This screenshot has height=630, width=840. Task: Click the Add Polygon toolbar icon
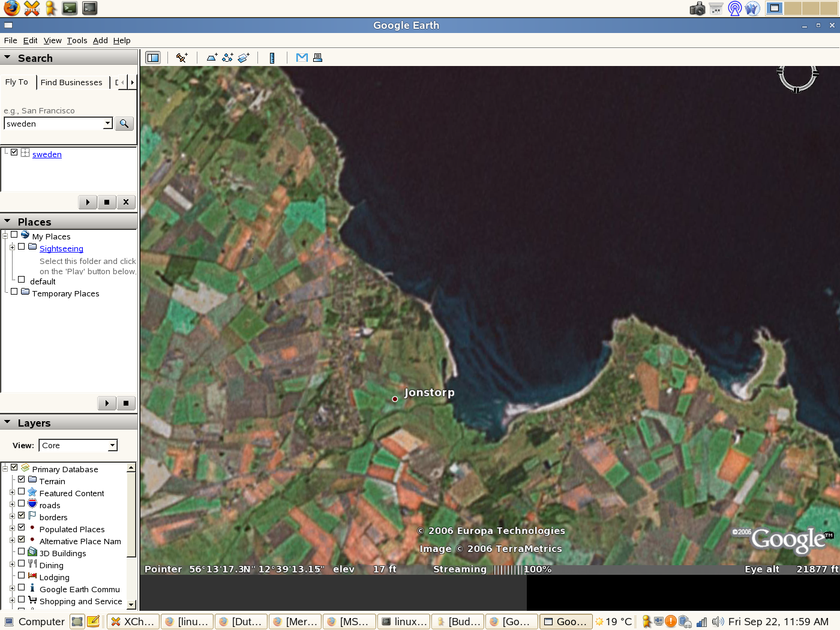click(x=212, y=58)
